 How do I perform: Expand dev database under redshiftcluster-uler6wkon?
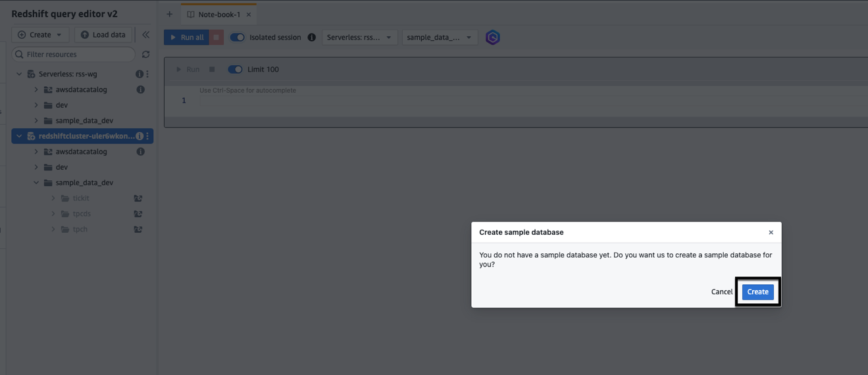pyautogui.click(x=36, y=167)
